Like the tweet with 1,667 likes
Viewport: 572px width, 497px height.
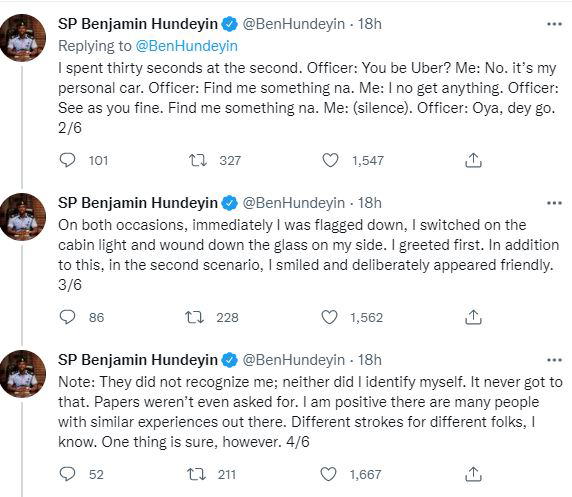[328, 474]
